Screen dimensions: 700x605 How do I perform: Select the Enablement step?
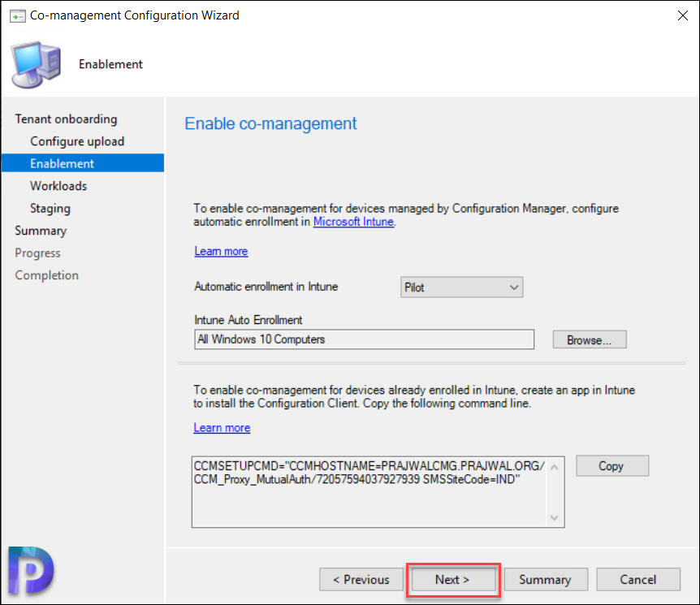[83, 163]
